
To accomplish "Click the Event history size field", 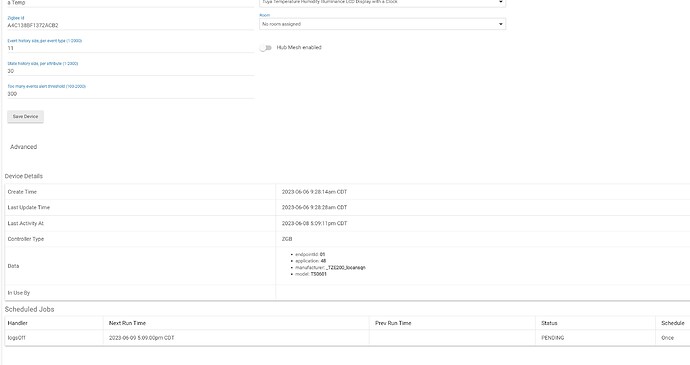I will pos(131,48).
